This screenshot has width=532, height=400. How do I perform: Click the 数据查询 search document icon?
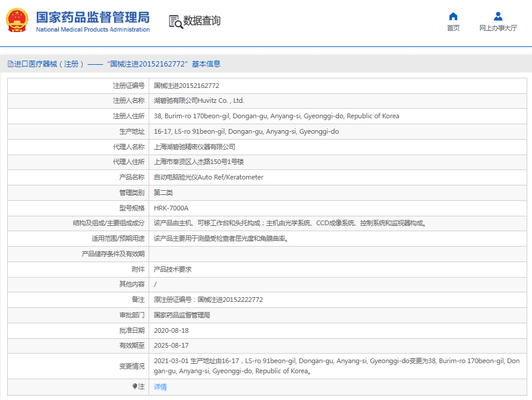176,21
